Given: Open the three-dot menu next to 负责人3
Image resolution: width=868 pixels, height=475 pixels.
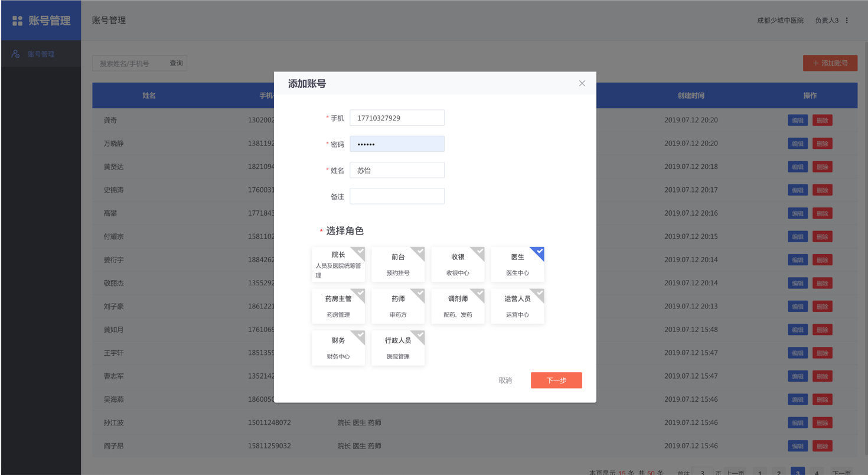Looking at the screenshot, I should [x=847, y=21].
